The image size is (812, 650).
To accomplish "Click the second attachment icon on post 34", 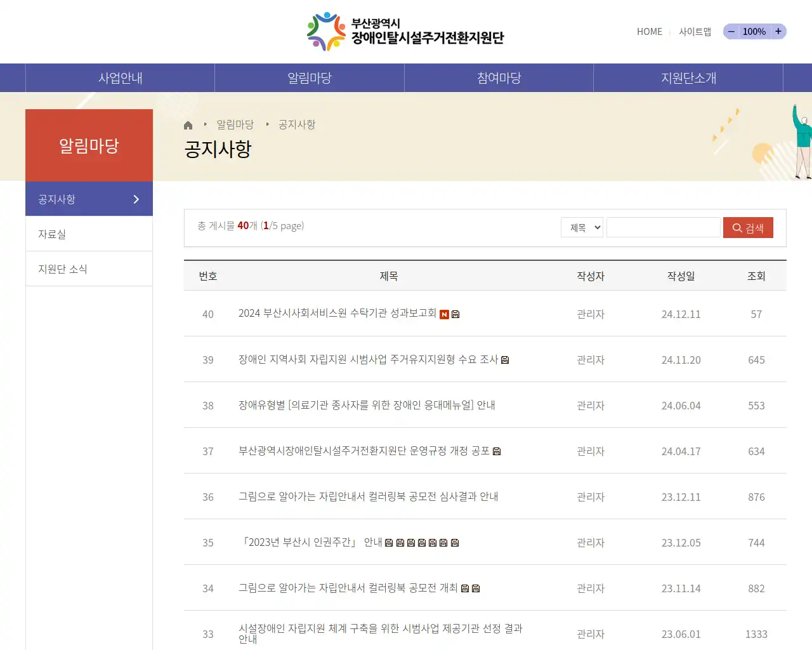I will [x=476, y=588].
